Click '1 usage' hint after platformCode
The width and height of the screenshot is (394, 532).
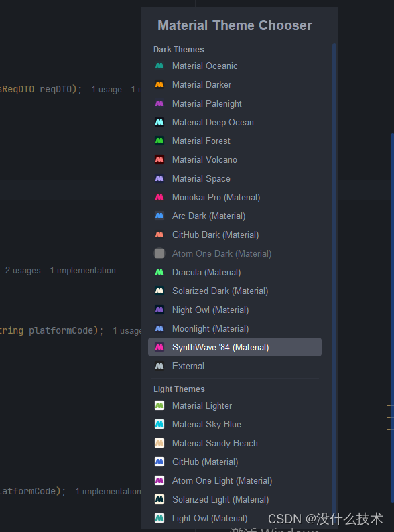tap(127, 331)
